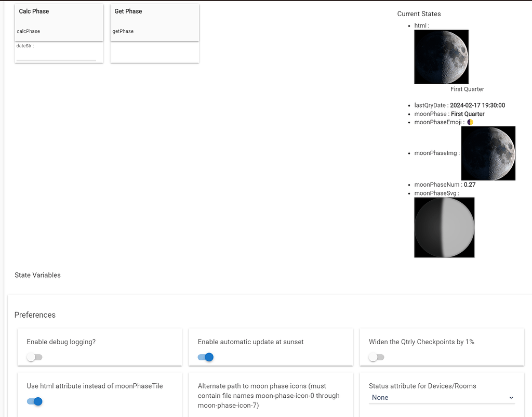Click the Preferences section heading

tap(35, 315)
